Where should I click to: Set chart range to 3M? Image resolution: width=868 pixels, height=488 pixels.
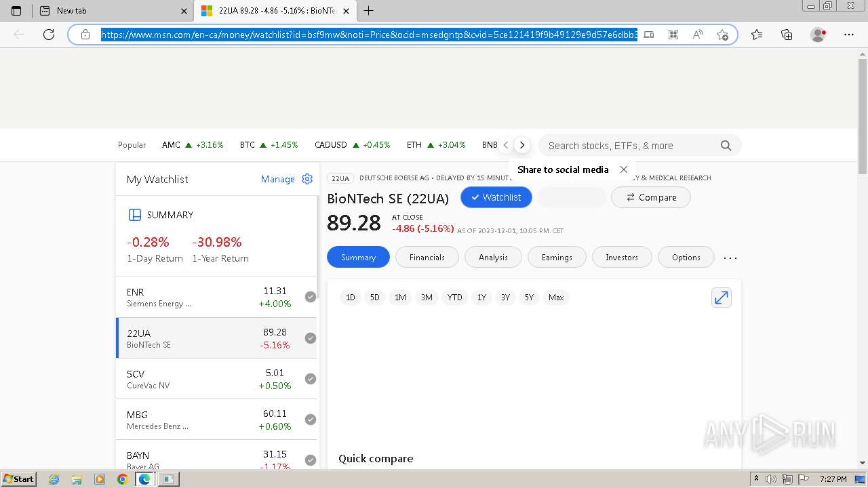pyautogui.click(x=427, y=298)
